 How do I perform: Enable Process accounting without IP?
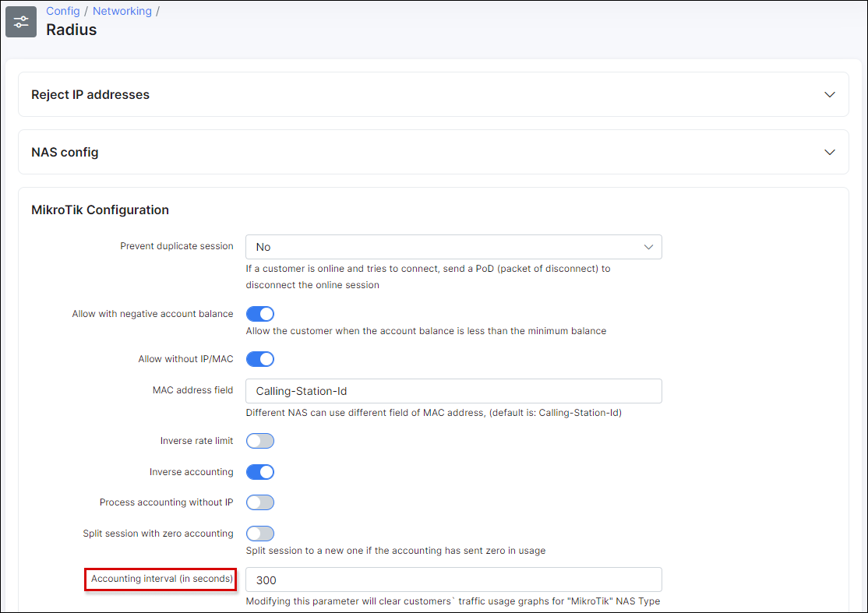260,502
